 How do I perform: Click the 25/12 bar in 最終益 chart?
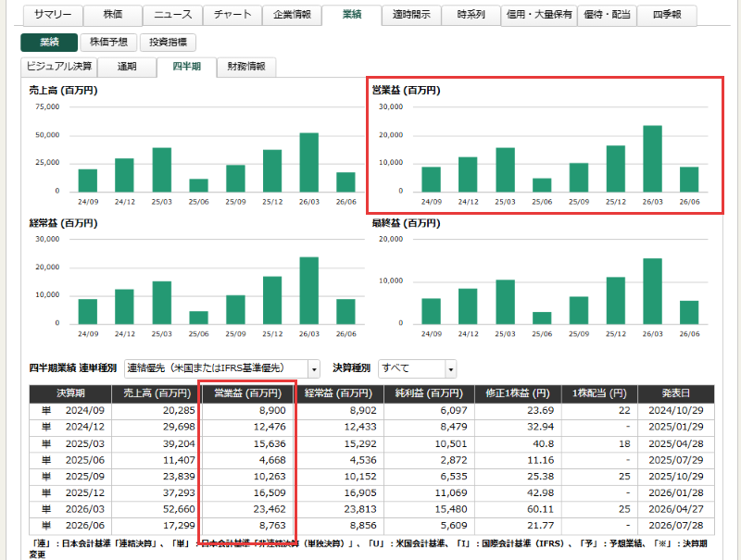pyautogui.click(x=615, y=301)
